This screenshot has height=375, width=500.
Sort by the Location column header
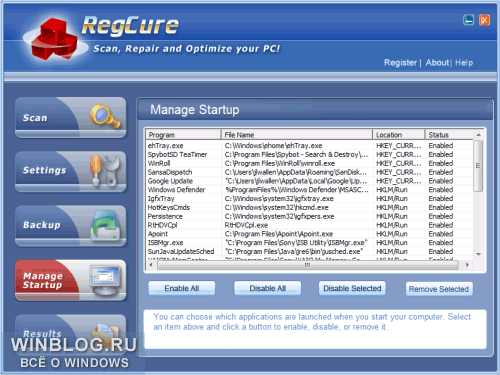pyautogui.click(x=399, y=135)
